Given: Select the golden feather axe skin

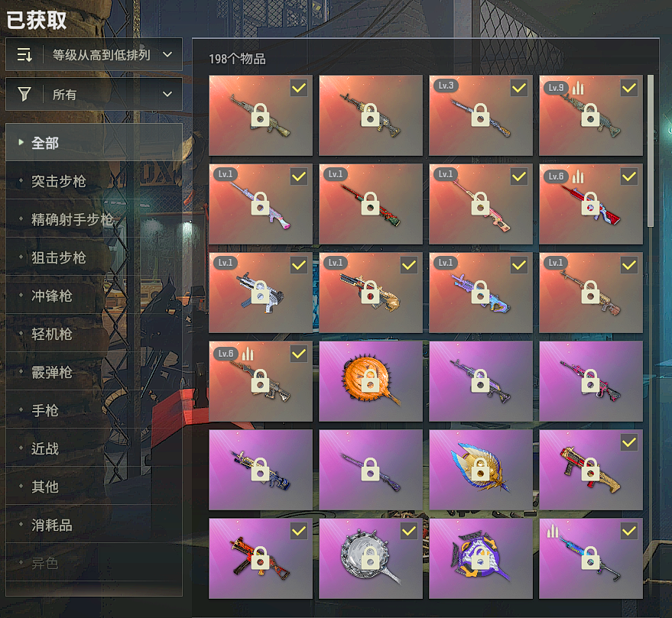Looking at the screenshot, I should point(480,470).
